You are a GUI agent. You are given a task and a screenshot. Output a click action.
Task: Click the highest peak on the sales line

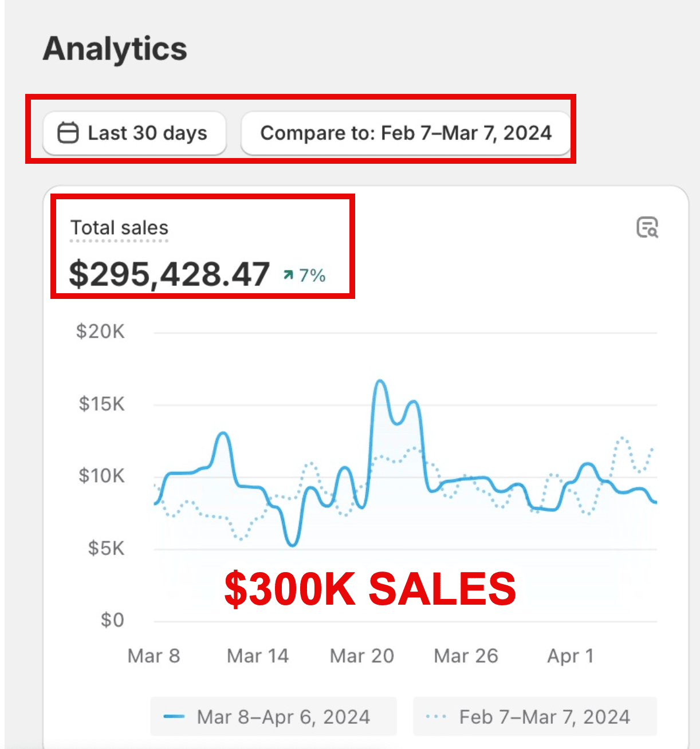click(x=379, y=381)
